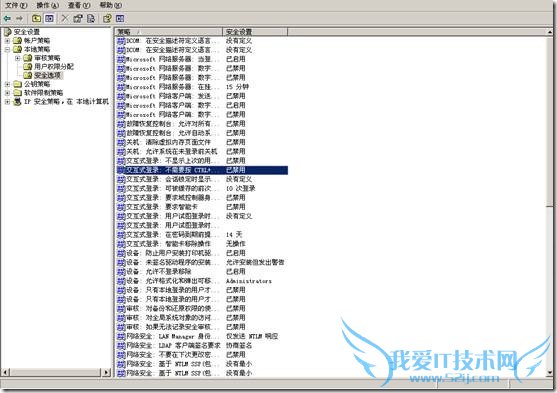Click the Forward arrow toolbar icon

click(x=20, y=18)
